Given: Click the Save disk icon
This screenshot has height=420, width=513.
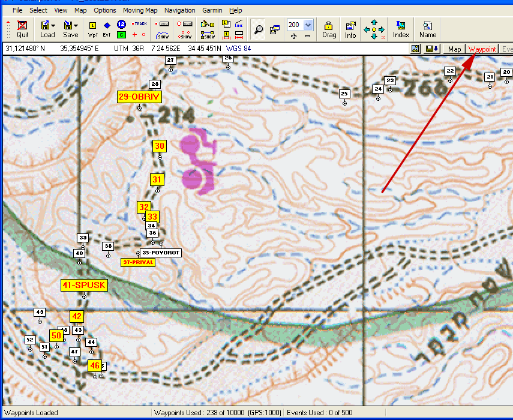Looking at the screenshot, I should tap(68, 26).
